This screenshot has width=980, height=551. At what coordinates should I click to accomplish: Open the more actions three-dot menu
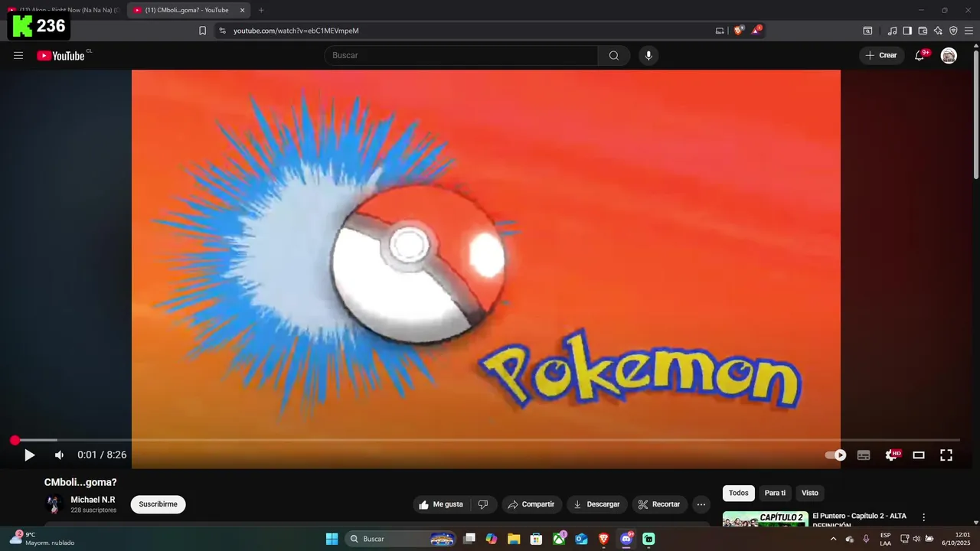(701, 504)
